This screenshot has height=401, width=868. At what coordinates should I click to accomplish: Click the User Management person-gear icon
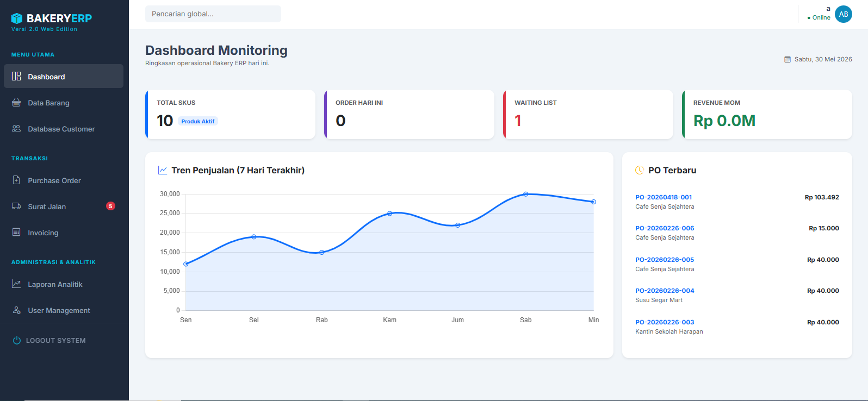click(16, 310)
